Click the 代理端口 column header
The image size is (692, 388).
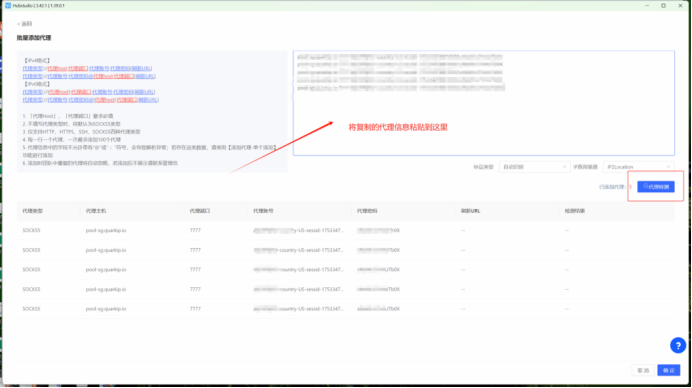199,211
